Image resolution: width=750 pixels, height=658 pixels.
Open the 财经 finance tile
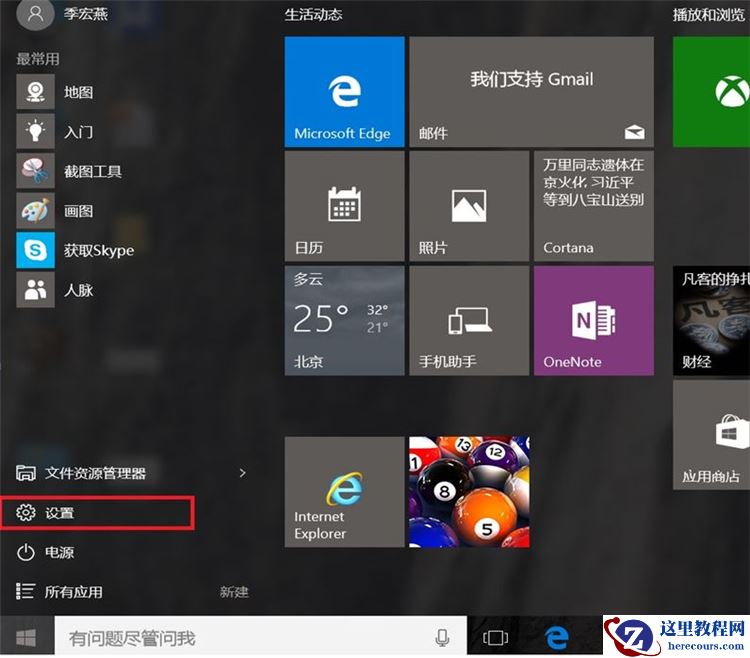711,320
